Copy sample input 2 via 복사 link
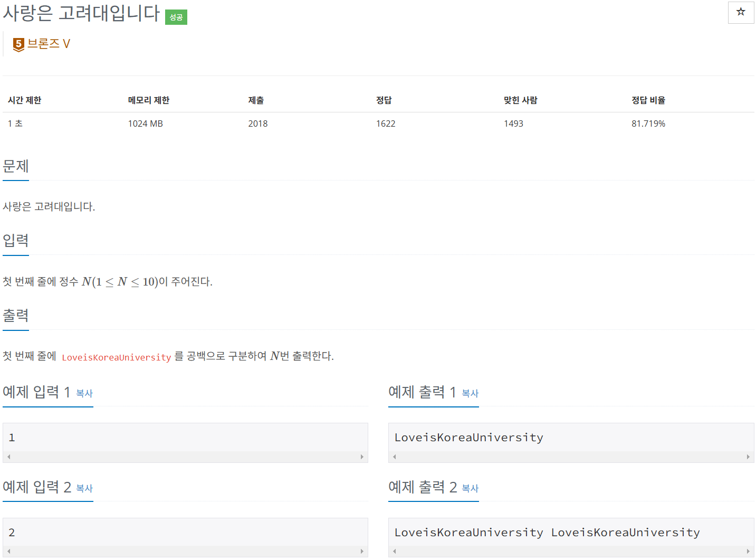This screenshot has width=756, height=560. (x=84, y=488)
